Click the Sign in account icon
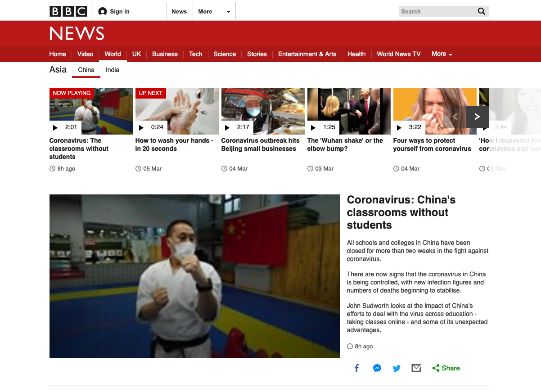This screenshot has height=392, width=541. 103,12
